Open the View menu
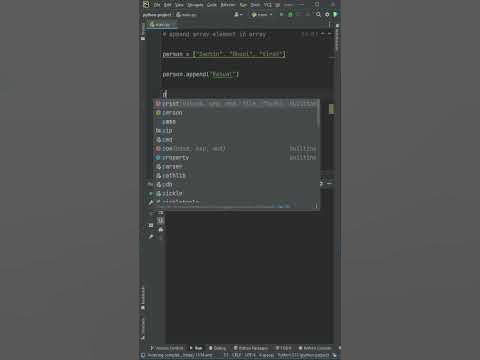Screen dimensions: 480x360 pos(179,5)
